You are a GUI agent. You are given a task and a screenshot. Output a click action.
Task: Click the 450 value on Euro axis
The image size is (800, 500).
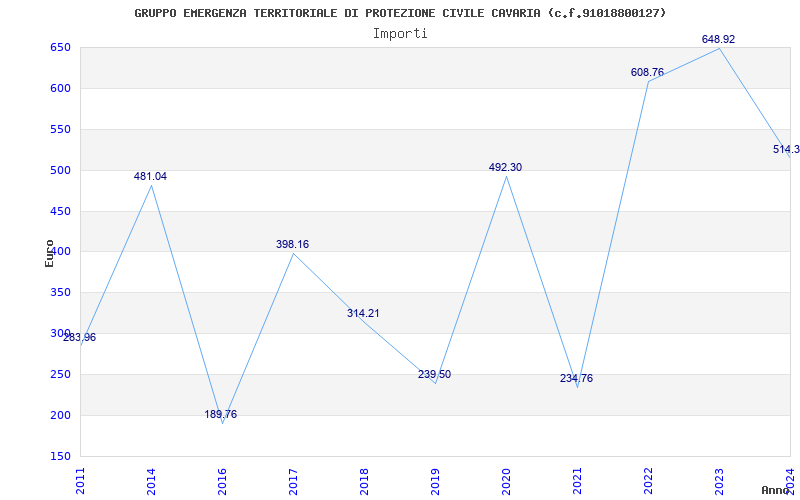coord(60,211)
